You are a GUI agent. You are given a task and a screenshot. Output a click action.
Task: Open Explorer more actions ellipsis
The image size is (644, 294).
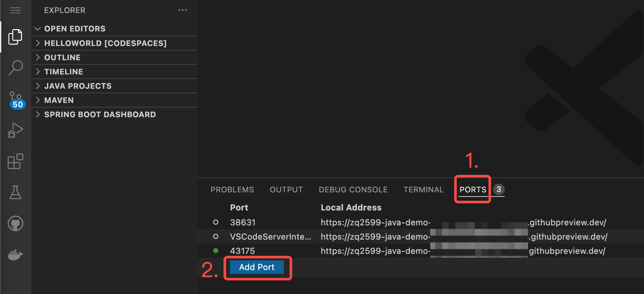pyautogui.click(x=183, y=10)
